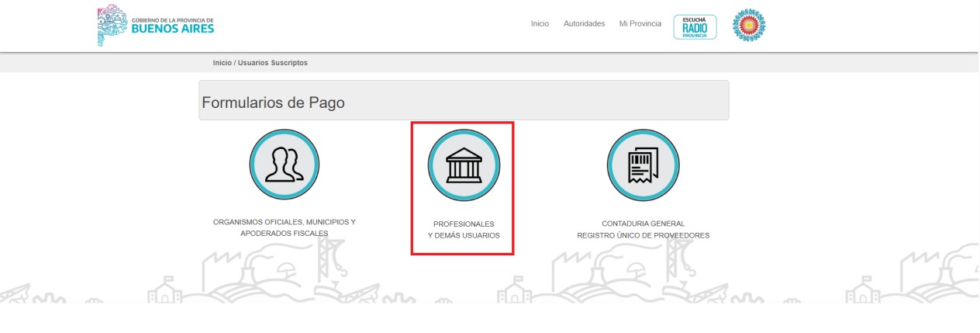Click the 'PROFESIONALES' label text
Screen dimensions: 980x333
(x=464, y=224)
